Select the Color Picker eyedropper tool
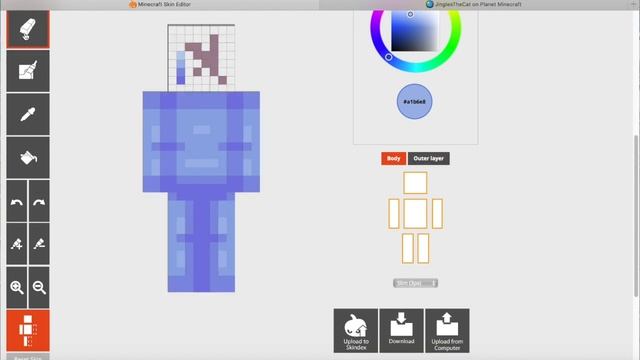640x360 pixels. [x=28, y=114]
